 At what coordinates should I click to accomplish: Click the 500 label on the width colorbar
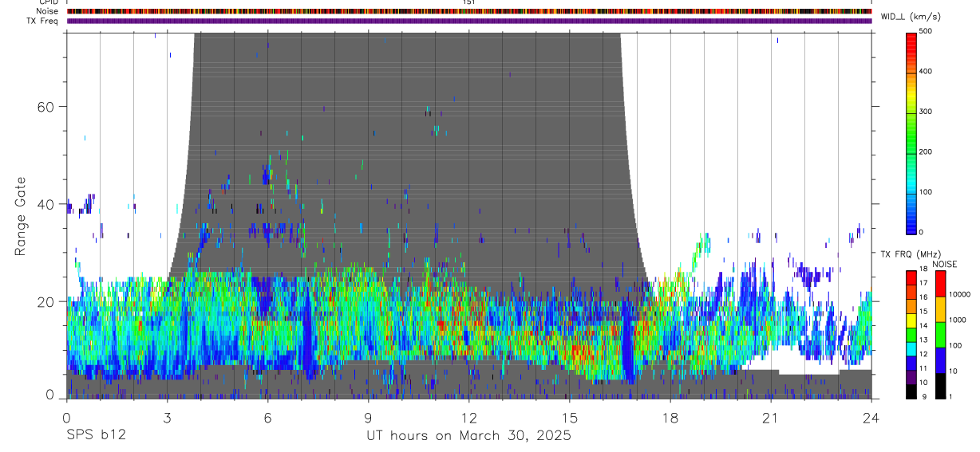click(x=927, y=31)
